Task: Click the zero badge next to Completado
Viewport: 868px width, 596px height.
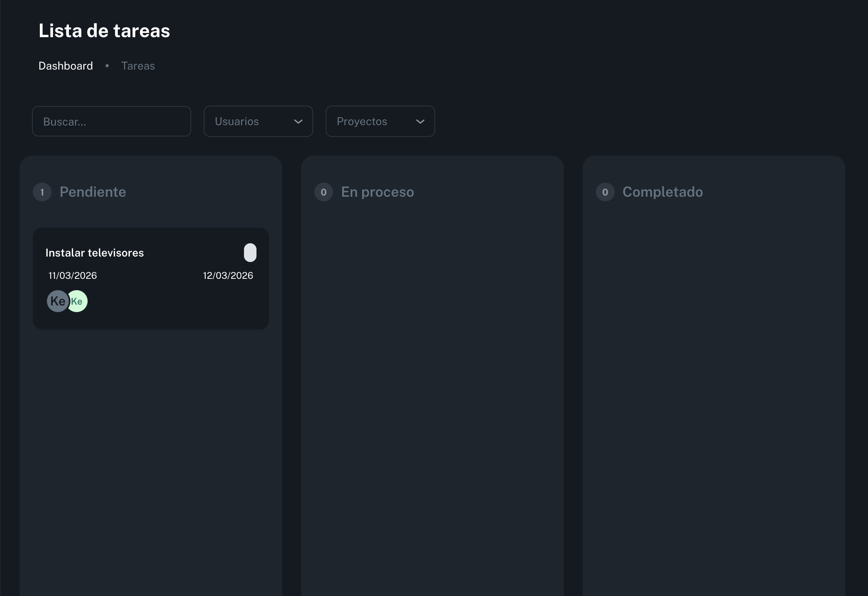Action: pos(605,192)
